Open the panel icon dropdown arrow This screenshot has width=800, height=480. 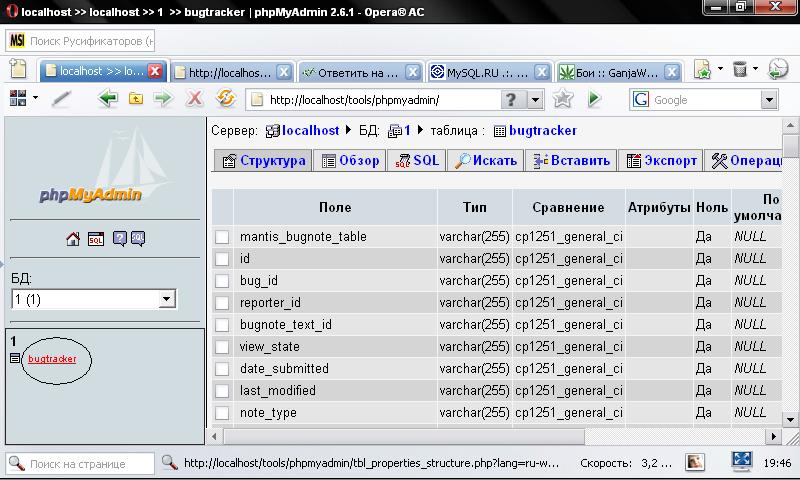click(35, 97)
